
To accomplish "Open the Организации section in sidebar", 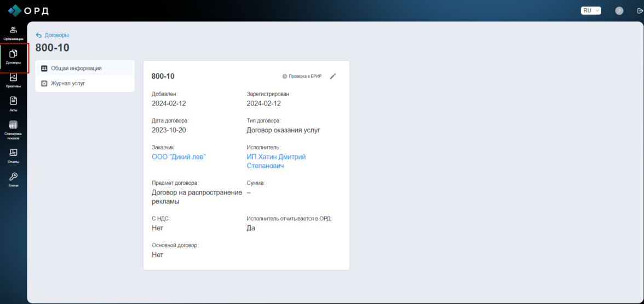I will click(13, 34).
